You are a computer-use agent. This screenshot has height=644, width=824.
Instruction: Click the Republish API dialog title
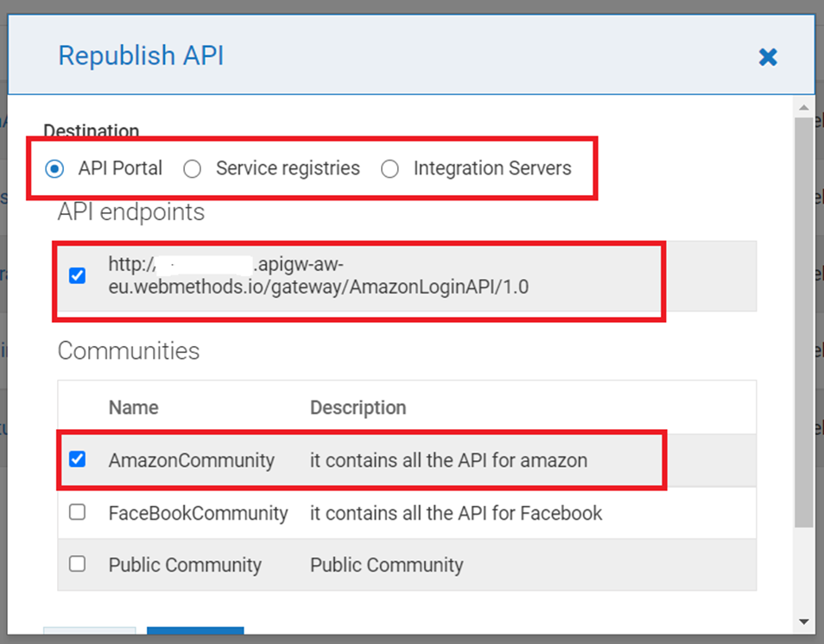tap(141, 55)
